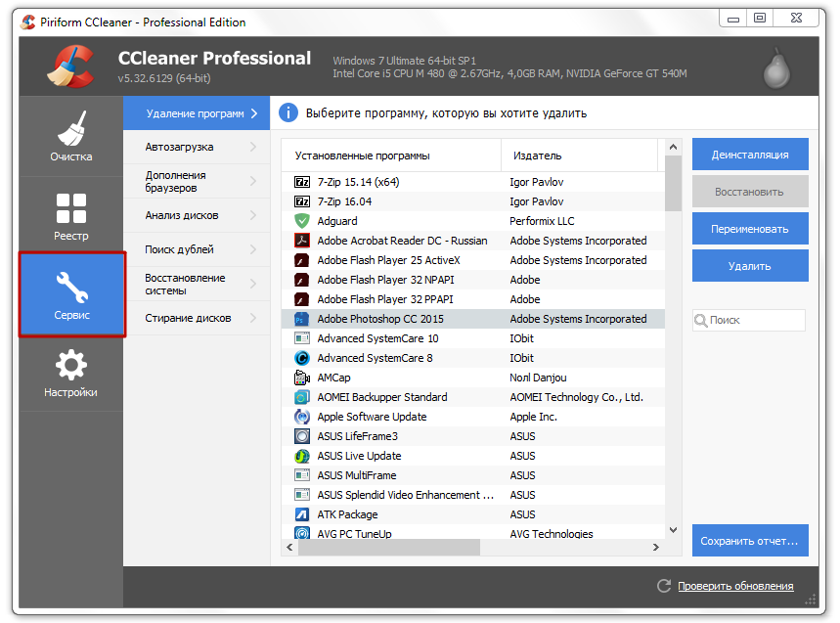Click the horizontal scrollbar right arrow
Screen dimensions: 840x623
pyautogui.click(x=656, y=548)
